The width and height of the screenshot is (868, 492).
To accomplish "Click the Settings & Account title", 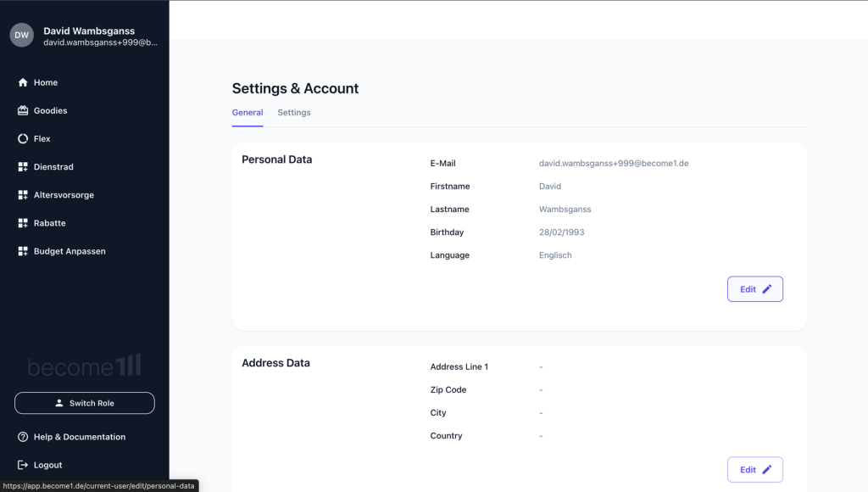I will (x=295, y=89).
